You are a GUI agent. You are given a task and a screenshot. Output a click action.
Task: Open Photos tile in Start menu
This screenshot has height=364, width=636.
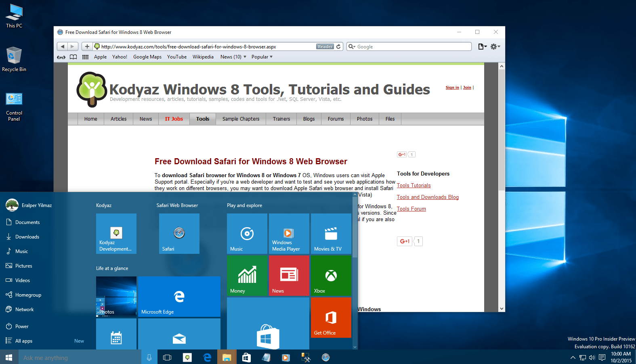tap(116, 297)
